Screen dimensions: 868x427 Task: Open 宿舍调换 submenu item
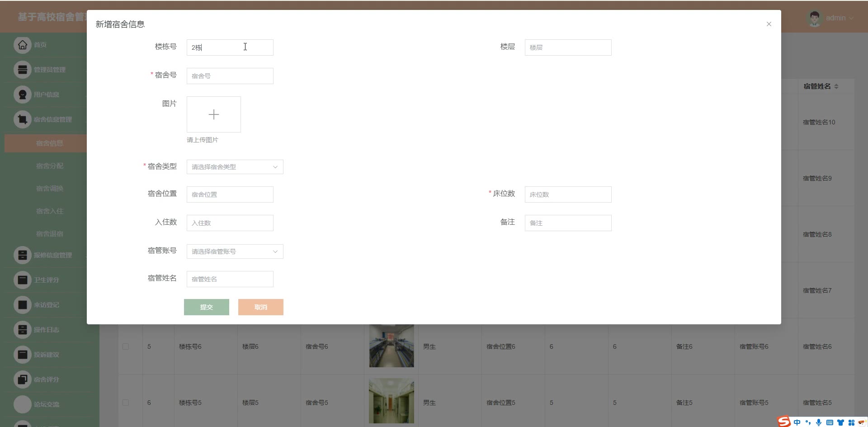click(x=50, y=189)
